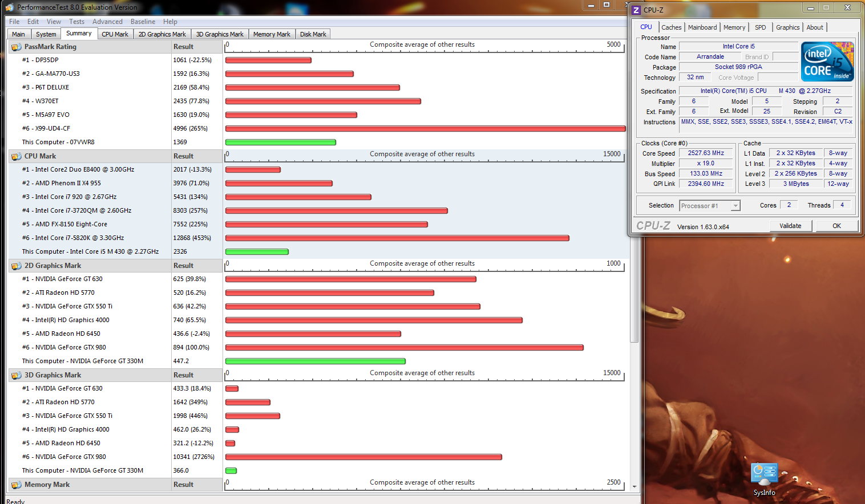The width and height of the screenshot is (865, 504).
Task: Open the About tab in CPU-Z
Action: tap(815, 27)
